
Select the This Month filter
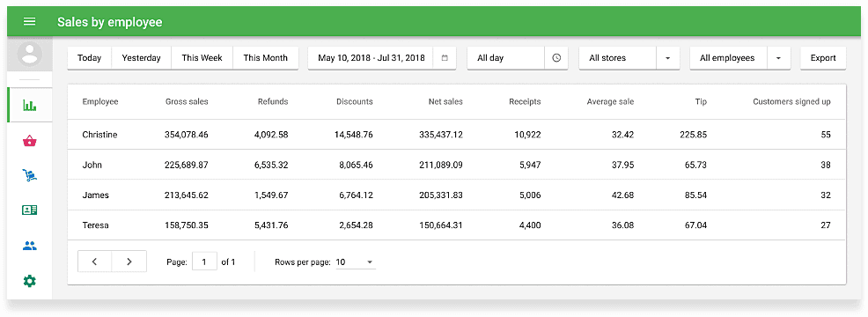(x=266, y=57)
